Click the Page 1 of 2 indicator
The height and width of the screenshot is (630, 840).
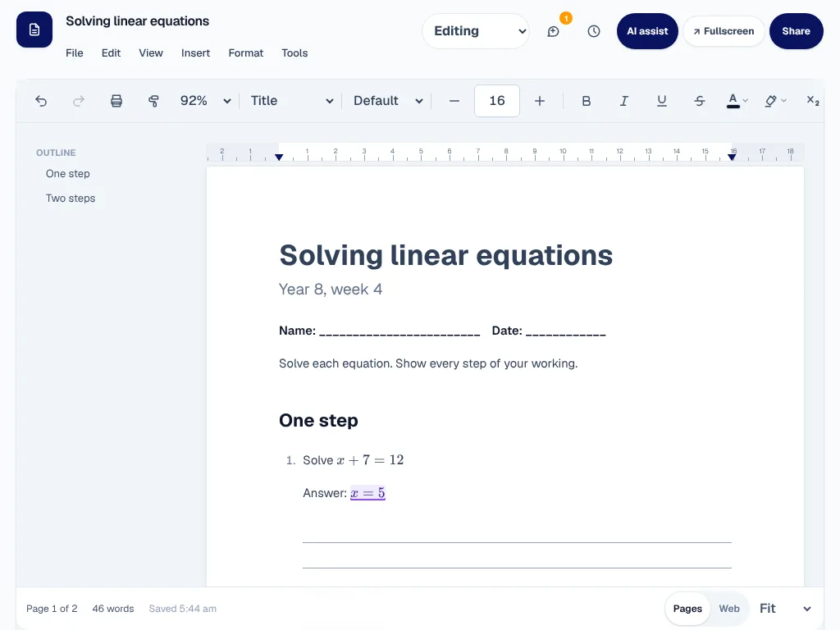[x=52, y=609]
